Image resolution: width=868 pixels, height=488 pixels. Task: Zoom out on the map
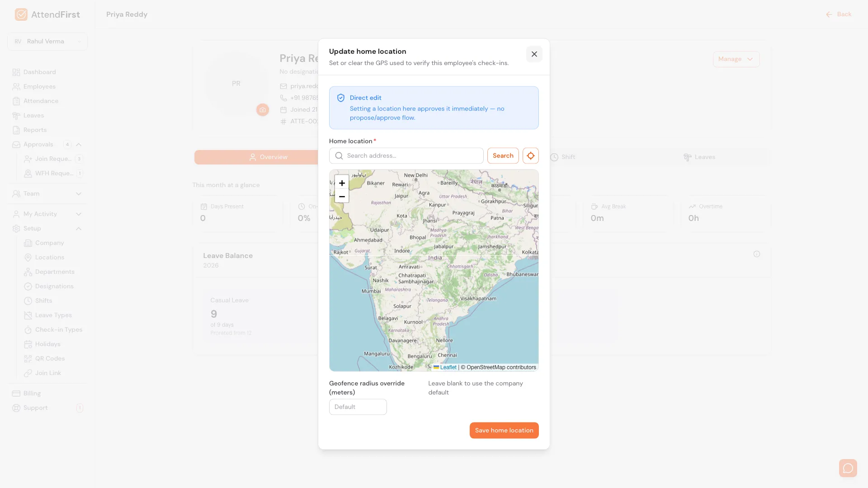point(342,196)
